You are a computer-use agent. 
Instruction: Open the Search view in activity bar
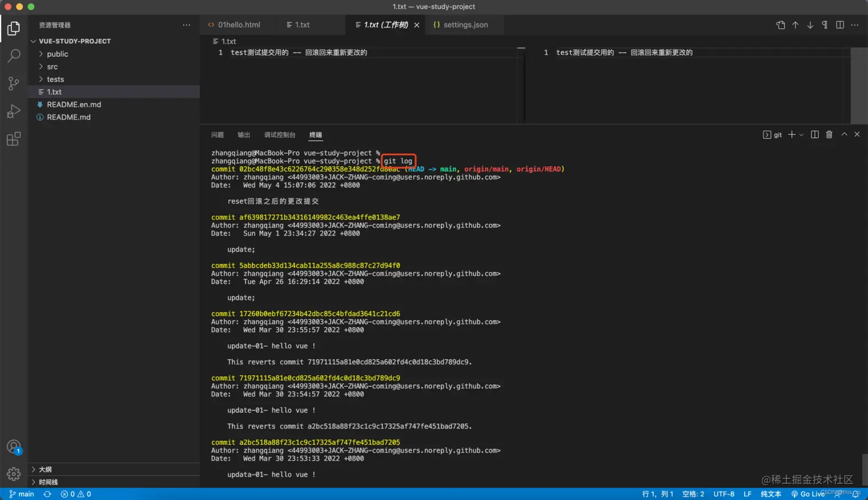13,56
